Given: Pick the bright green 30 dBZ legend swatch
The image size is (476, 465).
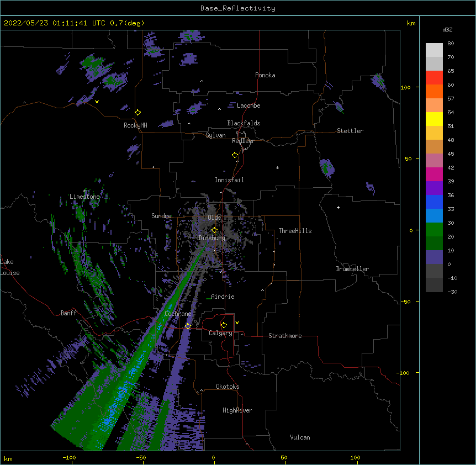Looking at the screenshot, I should [x=434, y=230].
